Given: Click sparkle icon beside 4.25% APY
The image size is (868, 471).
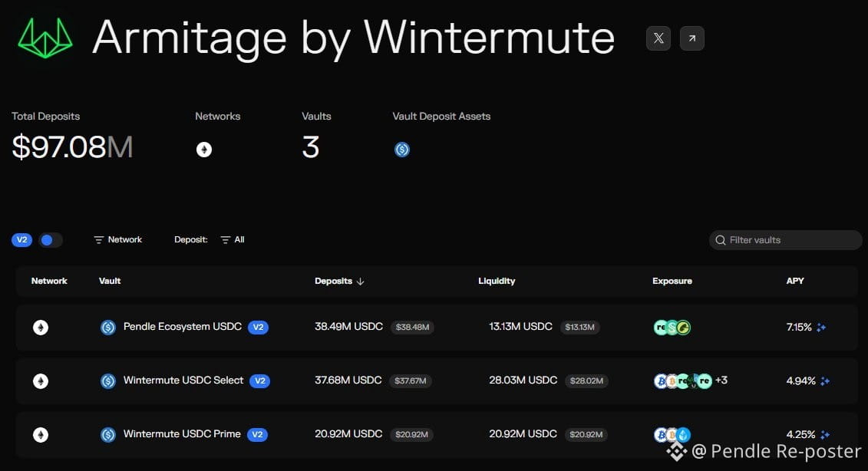Looking at the screenshot, I should click(825, 435).
